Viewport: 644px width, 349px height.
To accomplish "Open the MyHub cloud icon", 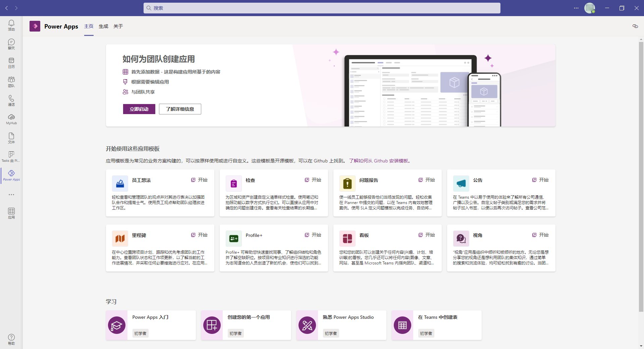I will (11, 119).
